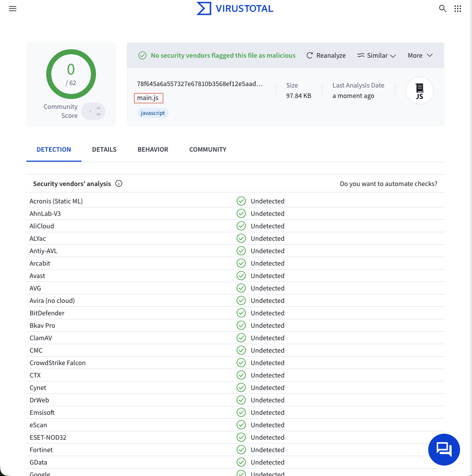Click the 97.84 KB size value
Viewport: 472px width, 476px height.
click(299, 95)
